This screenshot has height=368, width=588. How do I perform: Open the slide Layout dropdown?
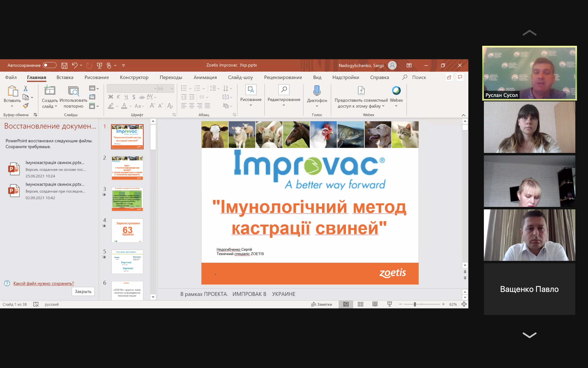click(94, 88)
